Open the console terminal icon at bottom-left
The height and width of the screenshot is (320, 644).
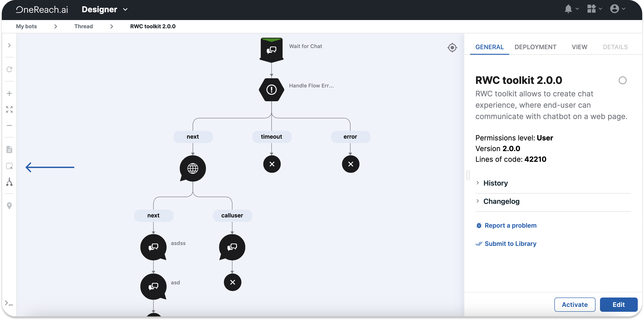(9, 303)
